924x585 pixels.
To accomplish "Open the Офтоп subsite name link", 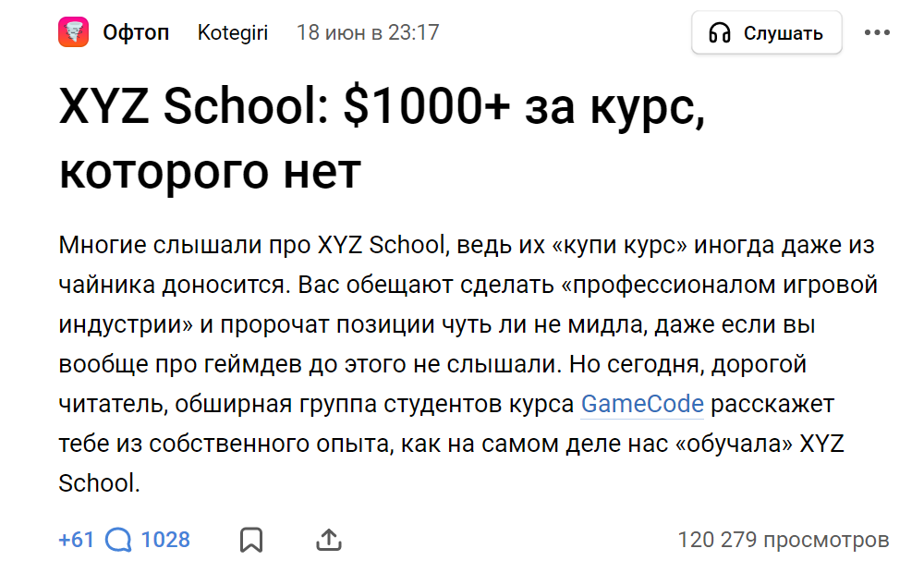I will point(136,33).
